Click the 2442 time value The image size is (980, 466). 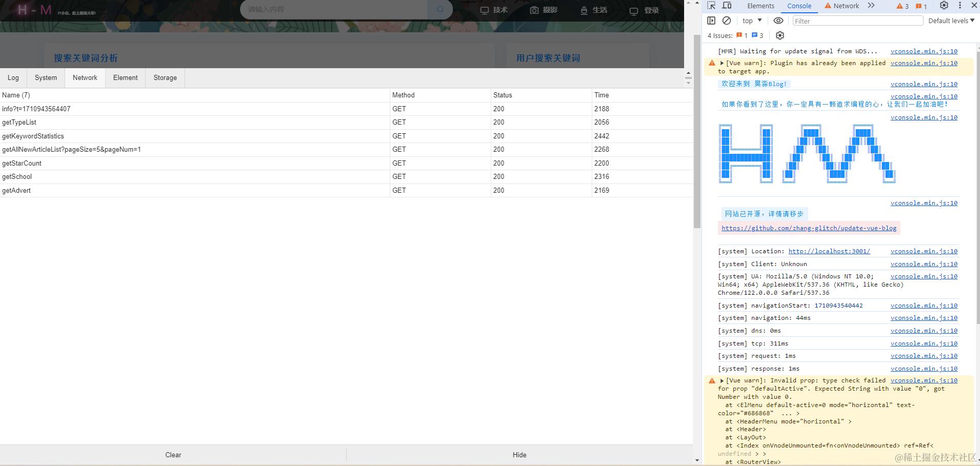[602, 136]
